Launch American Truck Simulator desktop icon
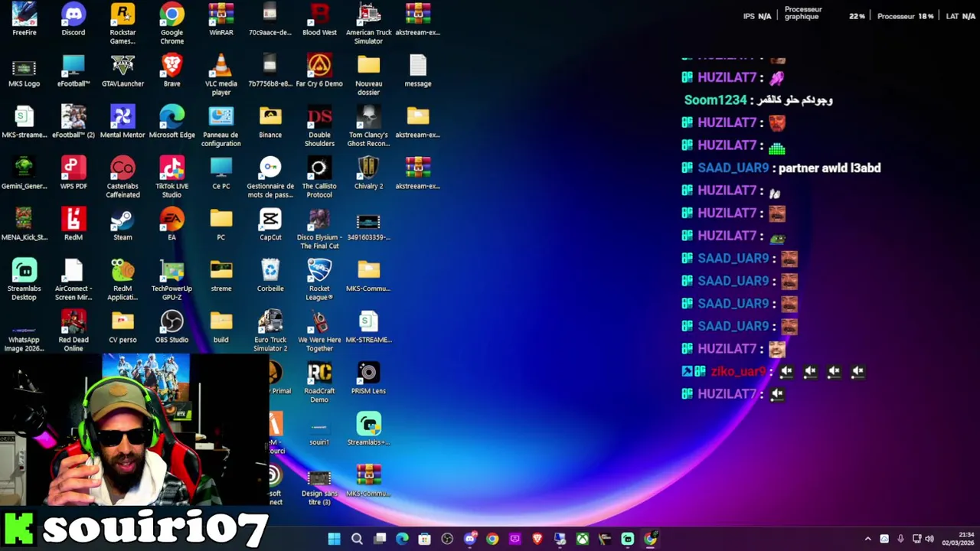Screen dimensions: 980x551 (368, 23)
